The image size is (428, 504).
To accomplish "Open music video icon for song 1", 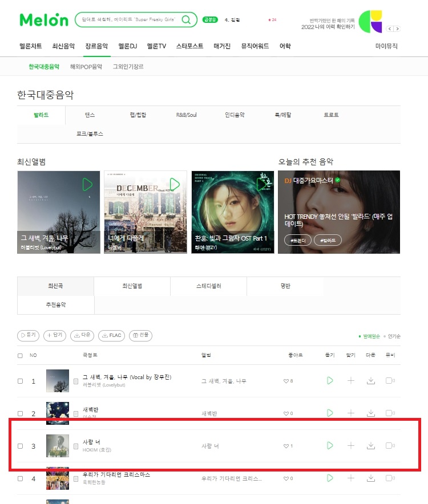I will [x=390, y=381].
